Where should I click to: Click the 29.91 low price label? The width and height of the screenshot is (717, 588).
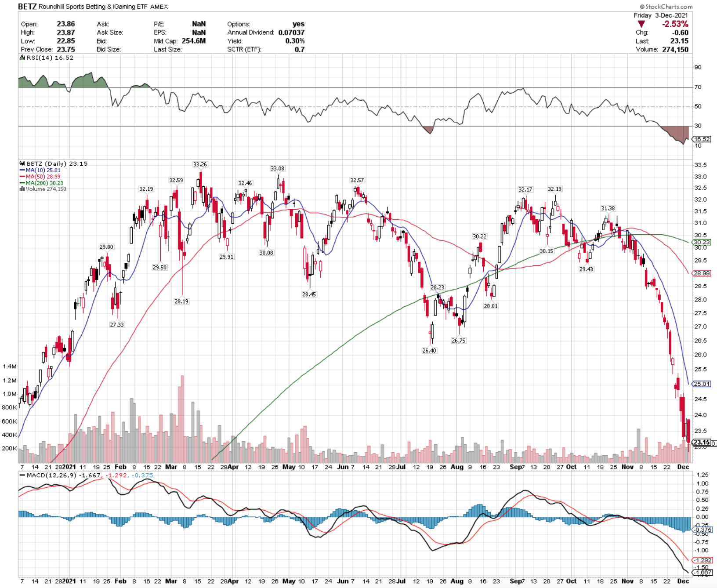(x=227, y=257)
